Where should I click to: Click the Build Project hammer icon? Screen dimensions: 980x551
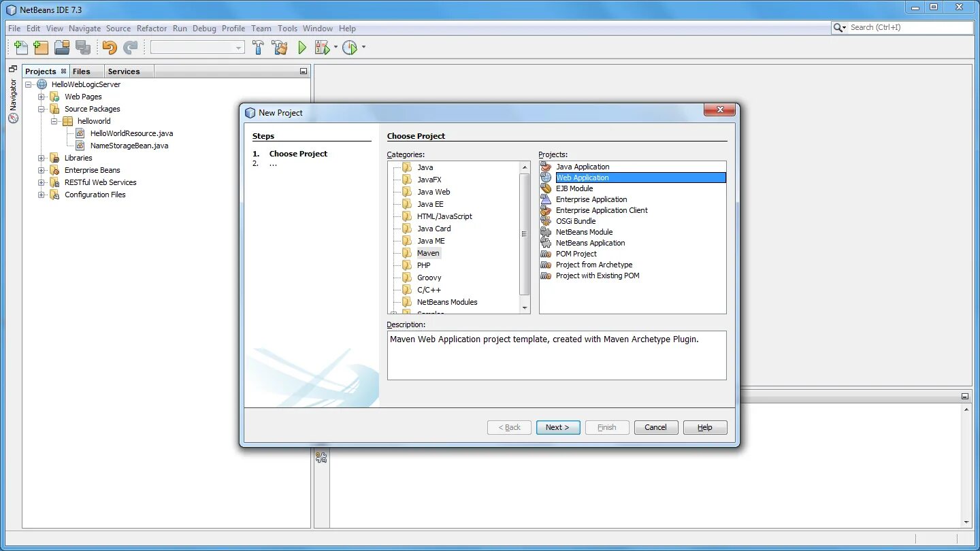258,48
